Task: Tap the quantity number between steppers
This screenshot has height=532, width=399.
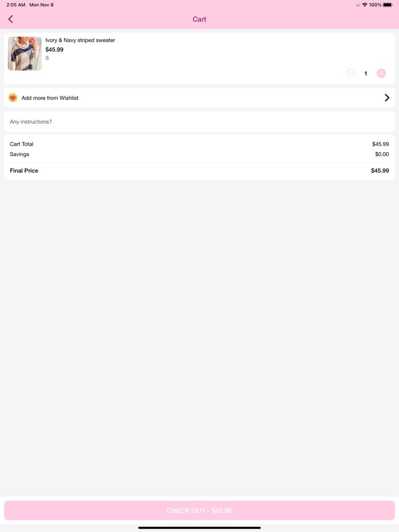Action: [x=366, y=73]
